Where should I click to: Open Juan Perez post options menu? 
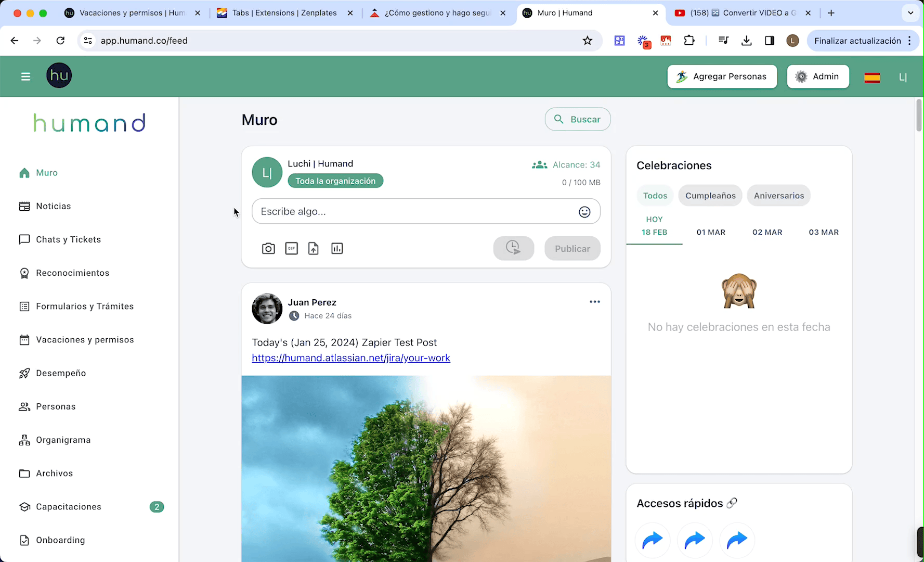pyautogui.click(x=595, y=302)
